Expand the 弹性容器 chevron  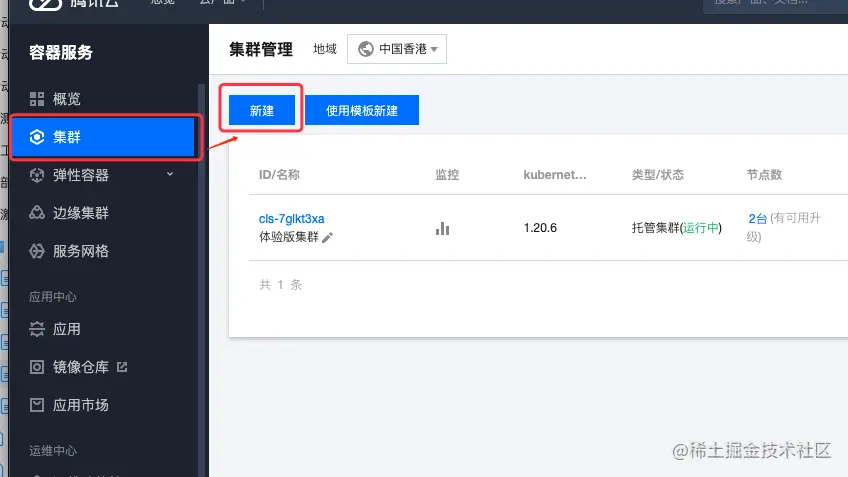[x=170, y=174]
